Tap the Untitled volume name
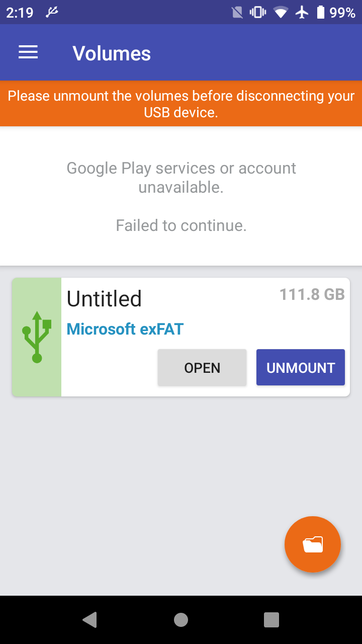The height and width of the screenshot is (644, 362). [x=104, y=298]
